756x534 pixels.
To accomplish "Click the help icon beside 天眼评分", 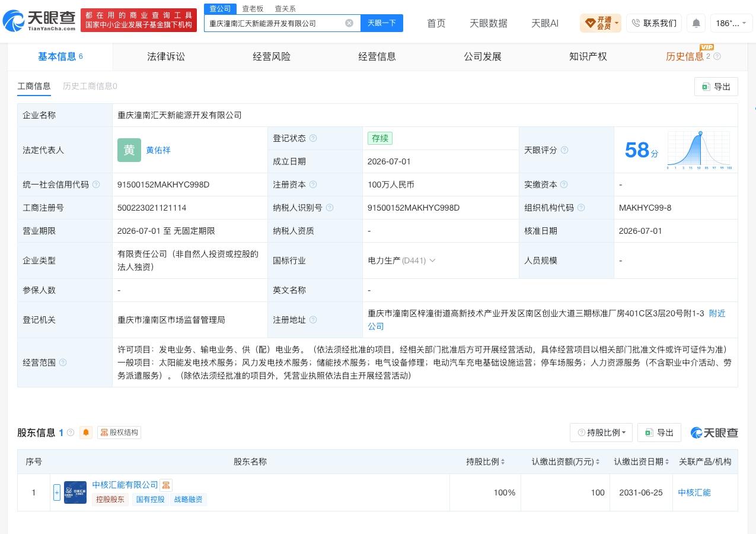I will point(564,150).
